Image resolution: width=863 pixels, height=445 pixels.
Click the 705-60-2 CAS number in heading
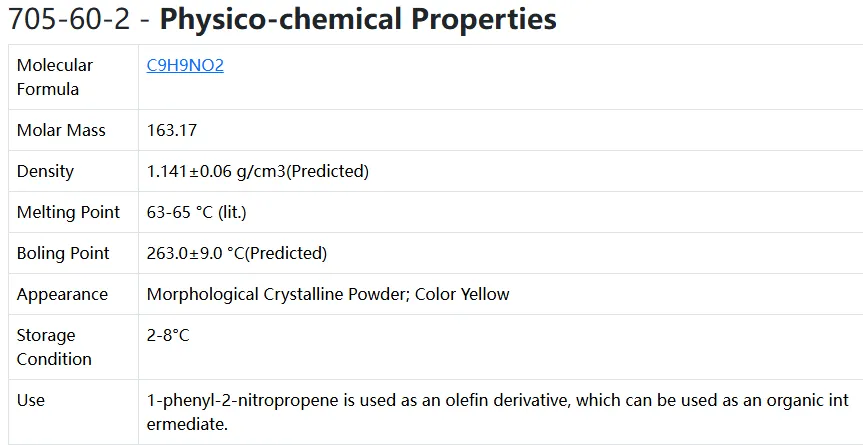point(69,19)
